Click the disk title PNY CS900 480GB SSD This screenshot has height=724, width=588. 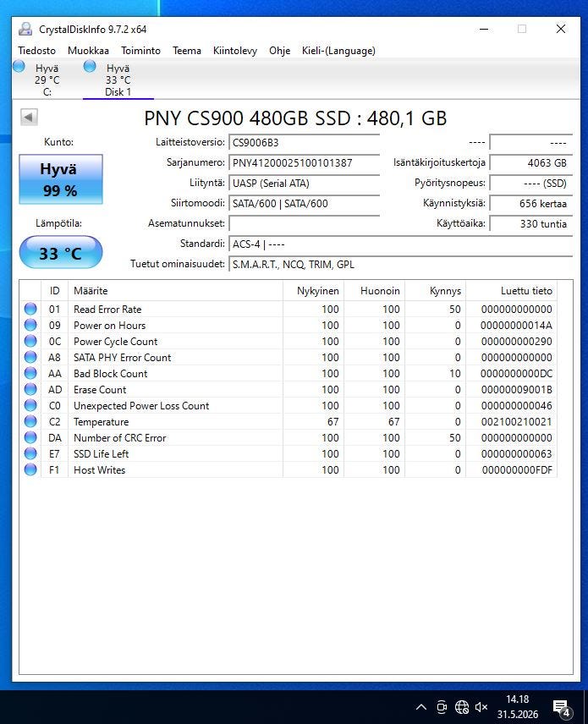pos(295,118)
